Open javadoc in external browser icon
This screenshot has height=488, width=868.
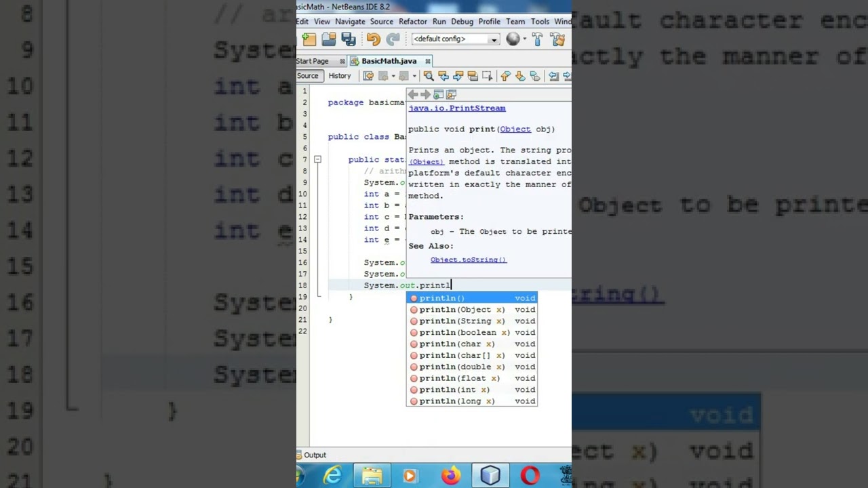click(439, 95)
